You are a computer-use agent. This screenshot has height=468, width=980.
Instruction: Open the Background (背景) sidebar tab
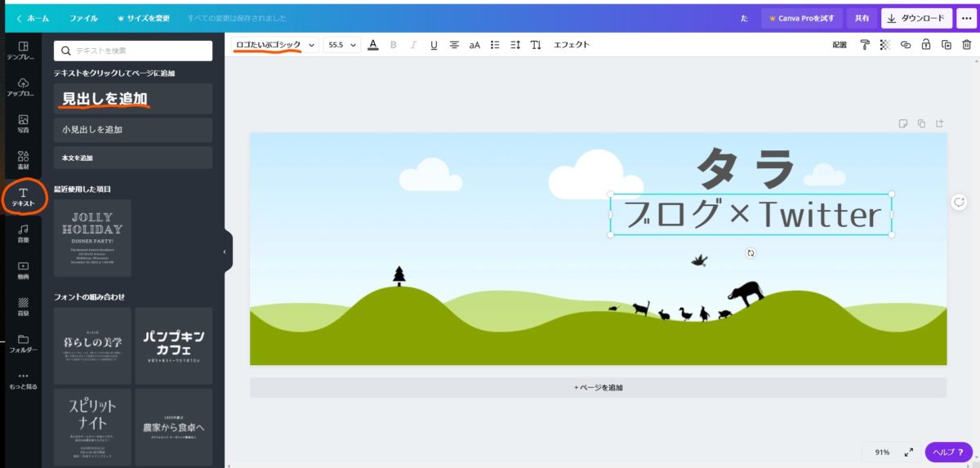[x=22, y=306]
